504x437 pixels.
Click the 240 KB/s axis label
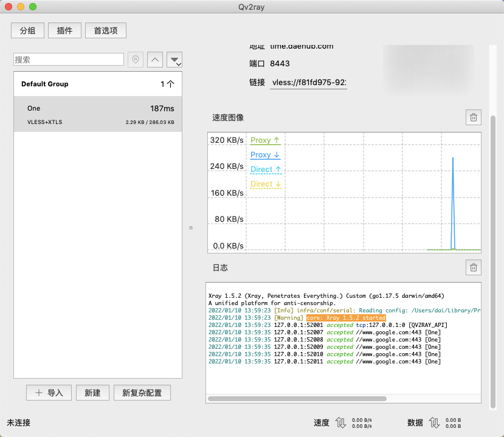click(227, 166)
